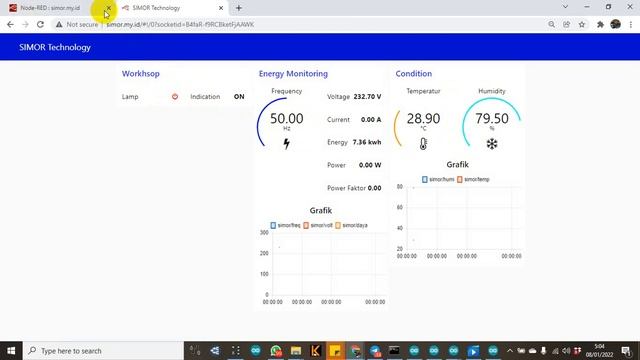The height and width of the screenshot is (360, 640).
Task: Close the Node-RED simor.my.id tab
Action: click(109, 8)
